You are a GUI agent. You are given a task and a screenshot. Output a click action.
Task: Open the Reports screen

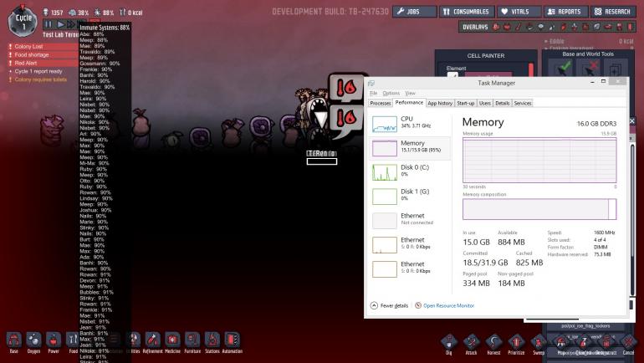tap(565, 12)
